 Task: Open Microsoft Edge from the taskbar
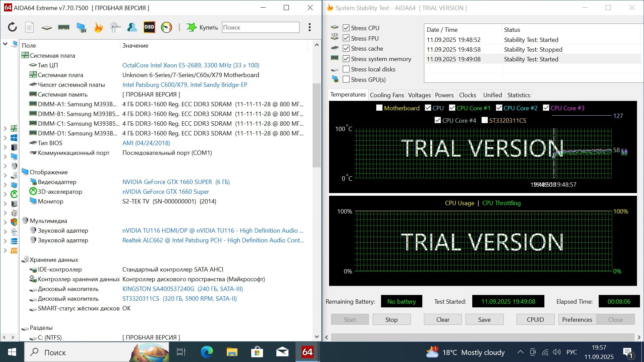point(207,352)
